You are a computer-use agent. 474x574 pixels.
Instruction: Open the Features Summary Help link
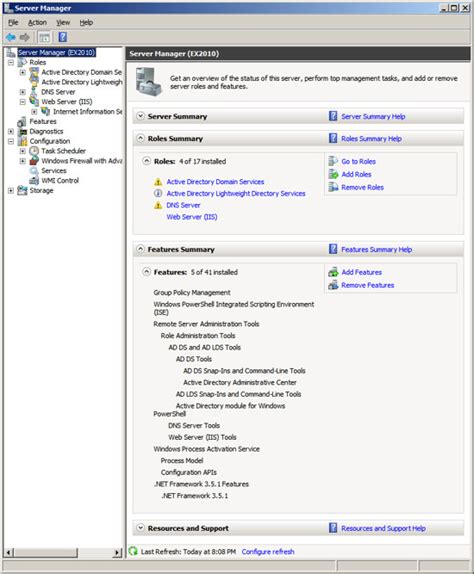377,249
